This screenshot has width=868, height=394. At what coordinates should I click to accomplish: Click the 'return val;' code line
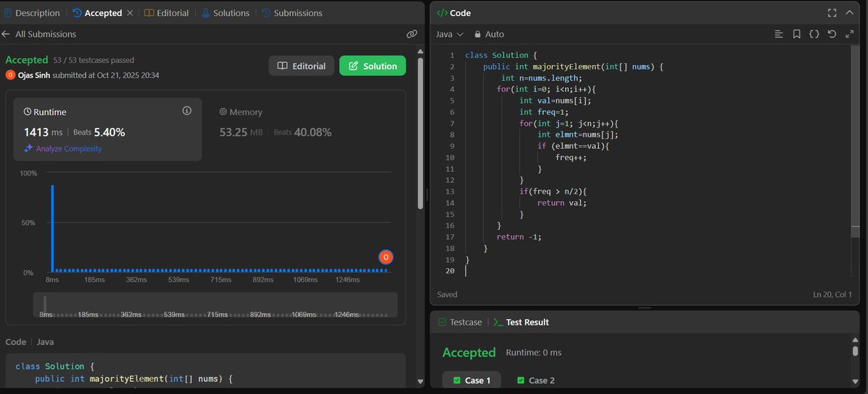pyautogui.click(x=562, y=202)
